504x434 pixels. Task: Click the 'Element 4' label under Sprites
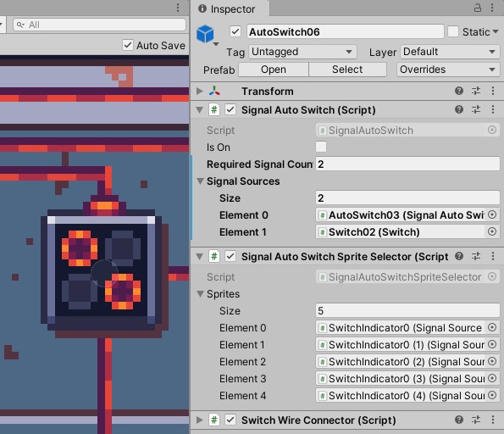[242, 395]
